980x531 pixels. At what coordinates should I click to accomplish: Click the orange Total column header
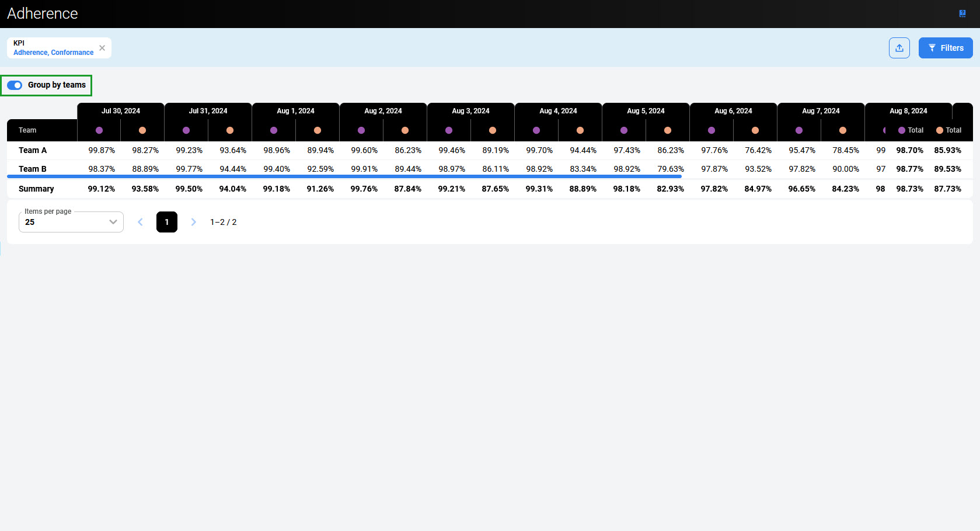tap(948, 130)
